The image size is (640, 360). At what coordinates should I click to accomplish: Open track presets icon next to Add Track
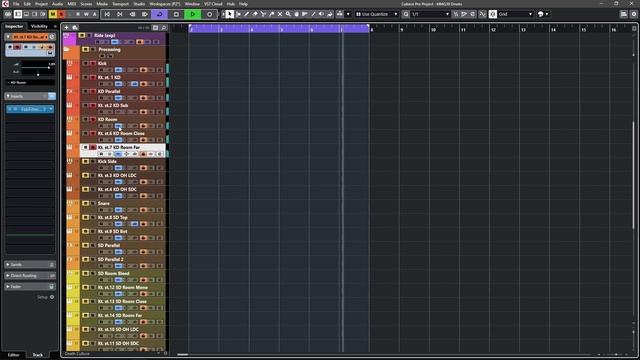point(75,28)
